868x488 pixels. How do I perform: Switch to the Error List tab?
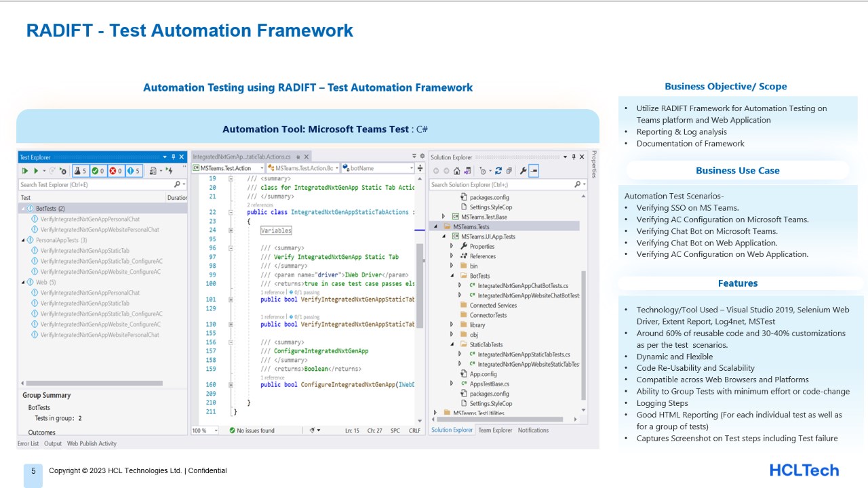tap(28, 443)
